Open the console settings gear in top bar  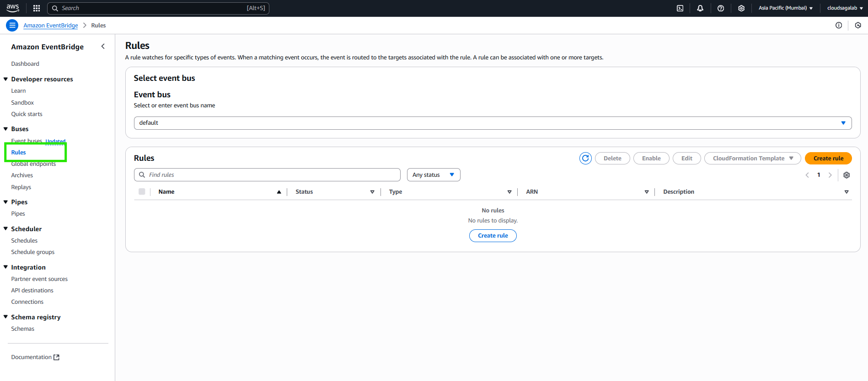point(741,8)
